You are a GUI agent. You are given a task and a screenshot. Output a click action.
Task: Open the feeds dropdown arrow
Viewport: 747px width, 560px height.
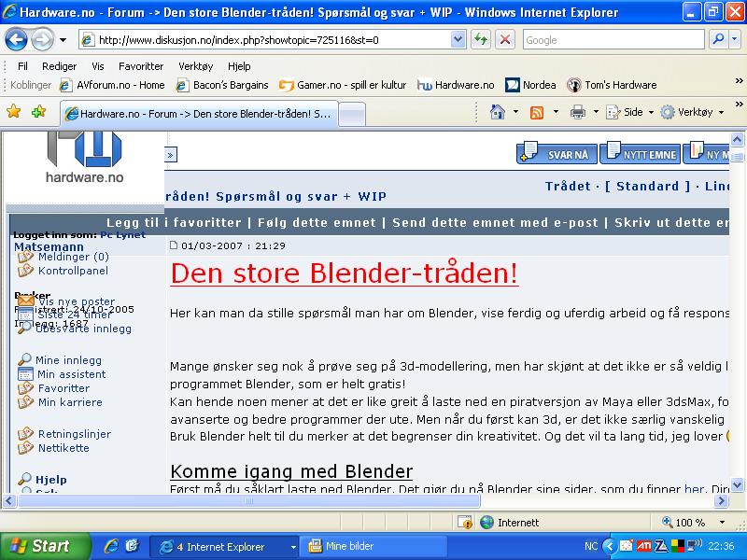[x=556, y=112]
